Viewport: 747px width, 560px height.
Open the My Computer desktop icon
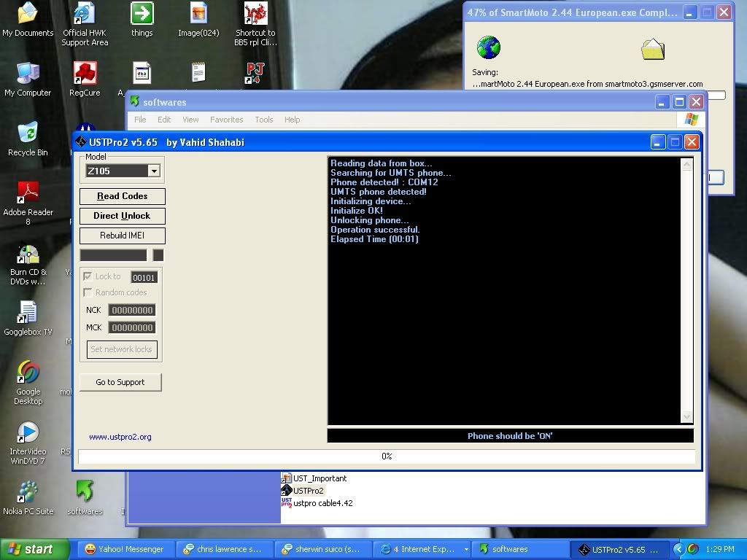28,79
